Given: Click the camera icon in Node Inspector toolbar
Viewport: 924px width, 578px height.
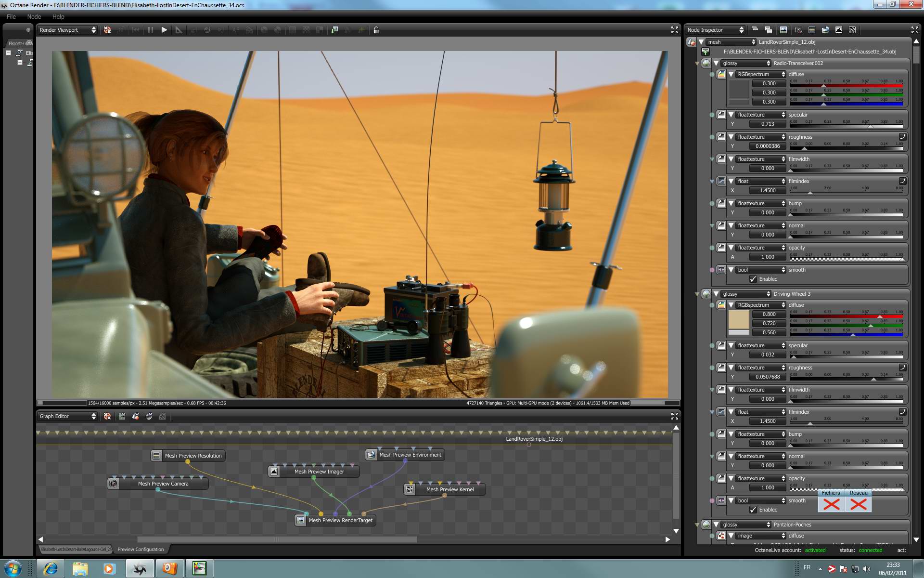Looking at the screenshot, I should pyautogui.click(x=798, y=30).
